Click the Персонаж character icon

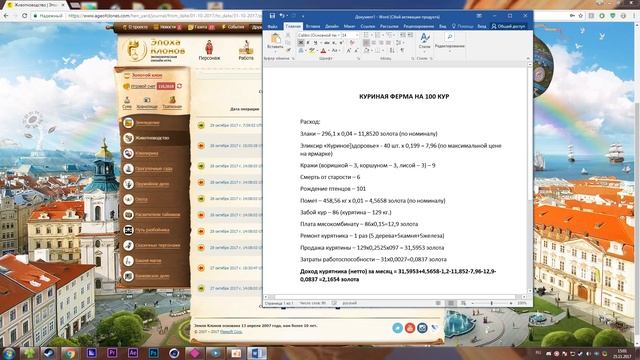coord(209,50)
